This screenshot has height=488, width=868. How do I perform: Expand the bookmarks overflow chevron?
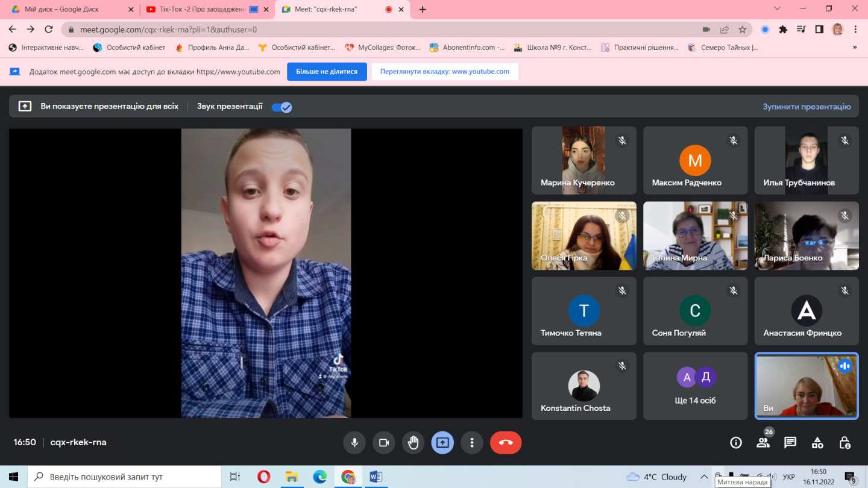[x=855, y=48]
